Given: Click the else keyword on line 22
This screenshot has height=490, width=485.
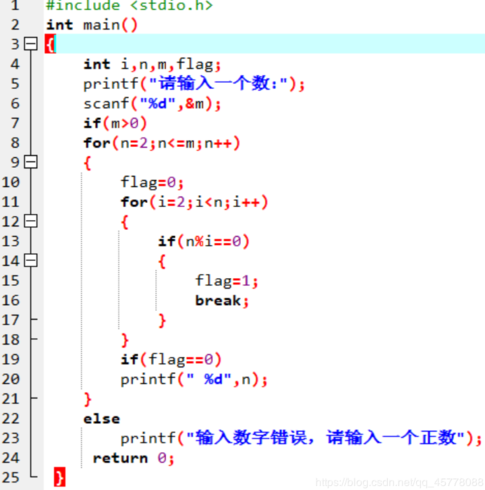Looking at the screenshot, I should [102, 419].
